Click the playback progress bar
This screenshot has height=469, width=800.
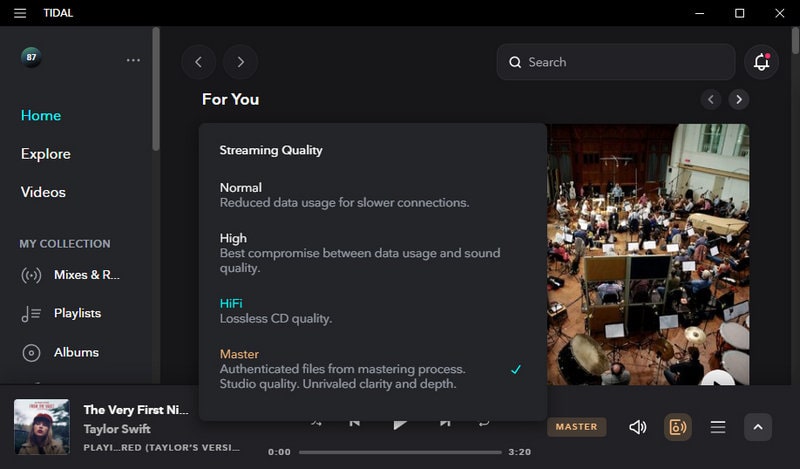[400, 452]
